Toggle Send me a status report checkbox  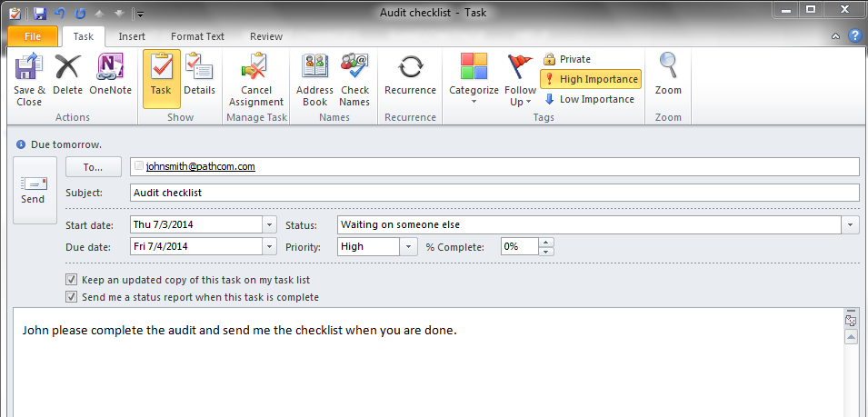pos(71,297)
